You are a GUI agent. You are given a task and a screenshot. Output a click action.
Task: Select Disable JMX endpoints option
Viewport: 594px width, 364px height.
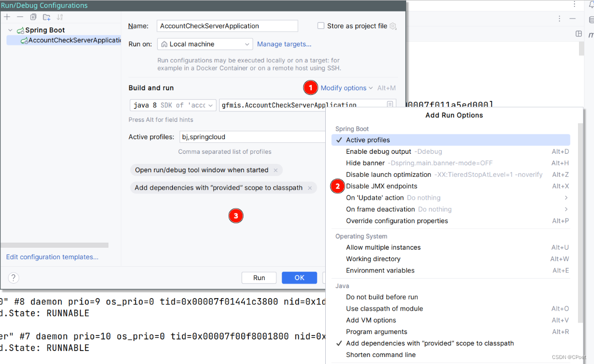click(x=451, y=186)
